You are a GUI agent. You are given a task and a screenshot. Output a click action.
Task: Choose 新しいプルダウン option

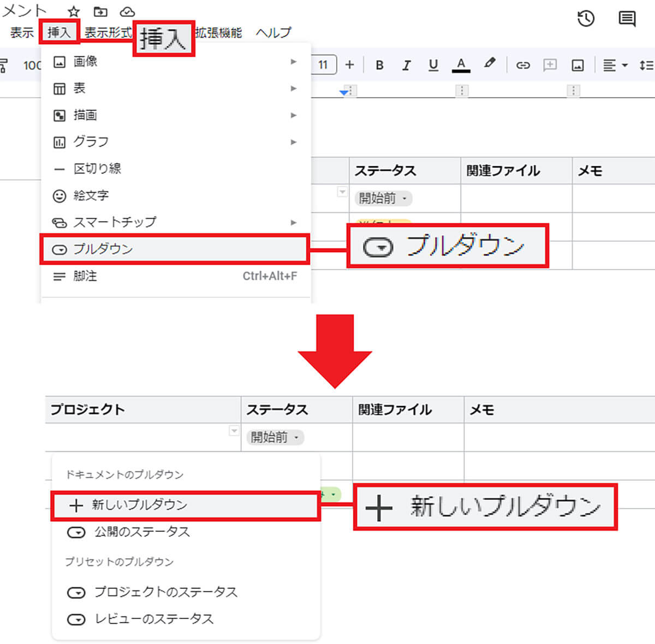[x=186, y=505]
